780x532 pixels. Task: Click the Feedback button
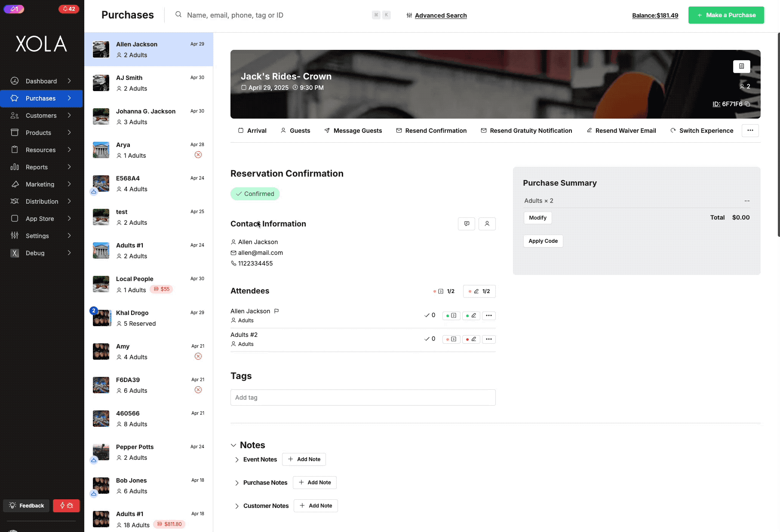(x=27, y=506)
